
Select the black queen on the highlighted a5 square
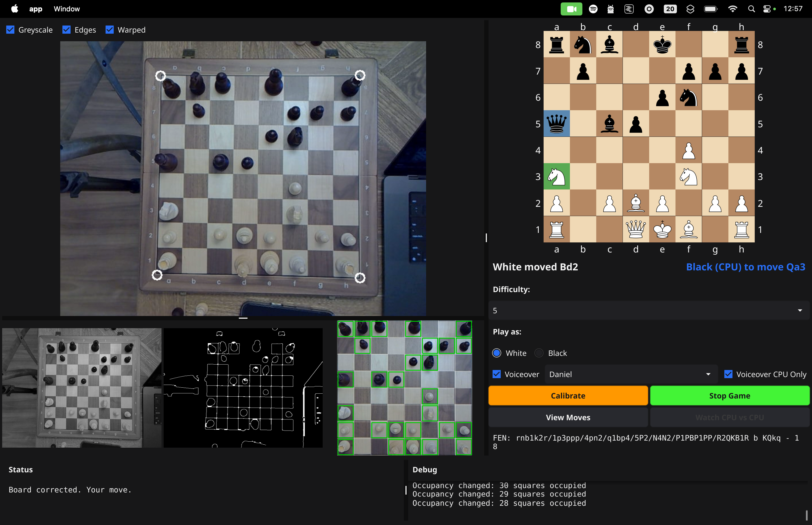click(x=556, y=124)
